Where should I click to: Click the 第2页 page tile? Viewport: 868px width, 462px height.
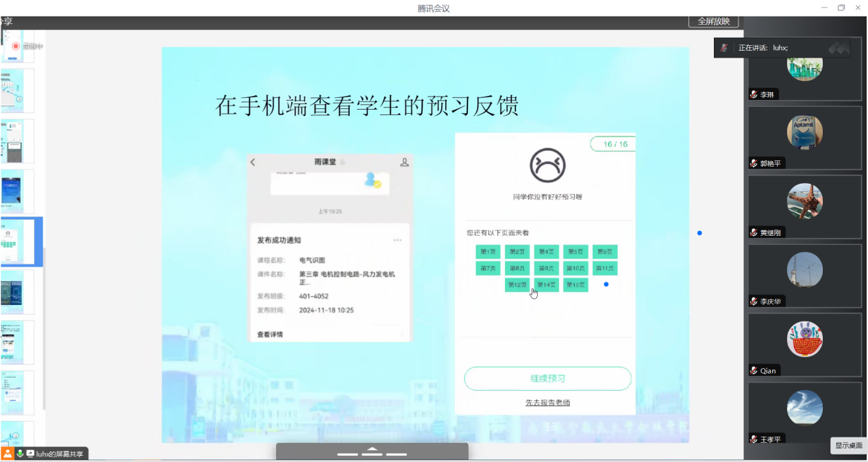517,252
